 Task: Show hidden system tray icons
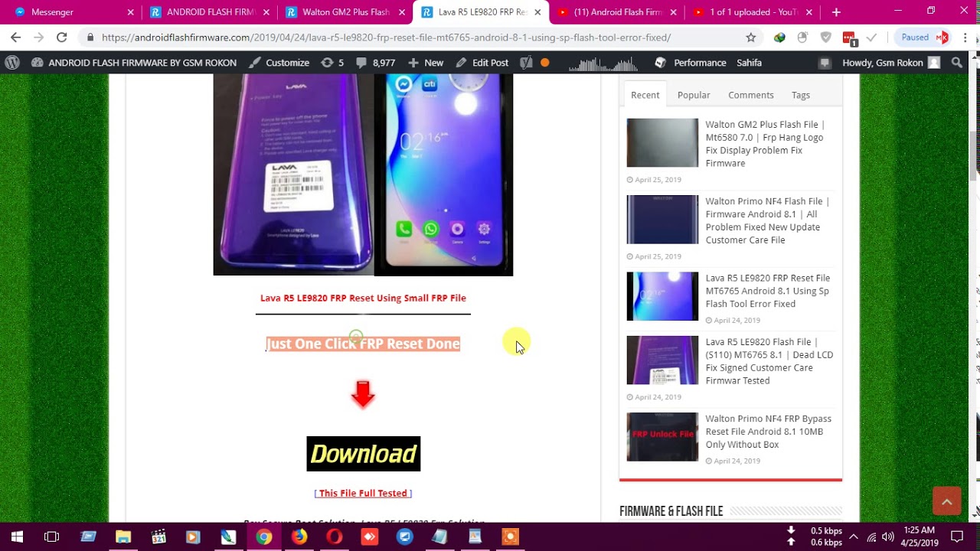(x=854, y=537)
